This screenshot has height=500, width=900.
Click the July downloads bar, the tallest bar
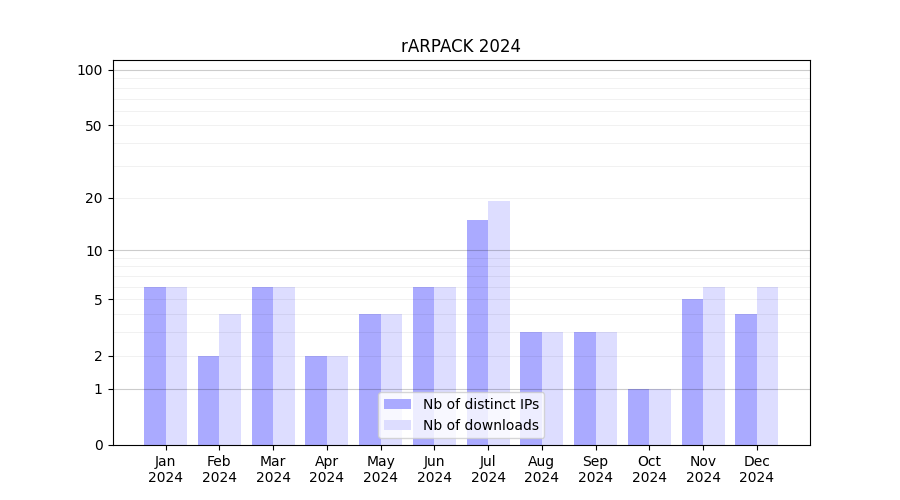[x=499, y=322]
